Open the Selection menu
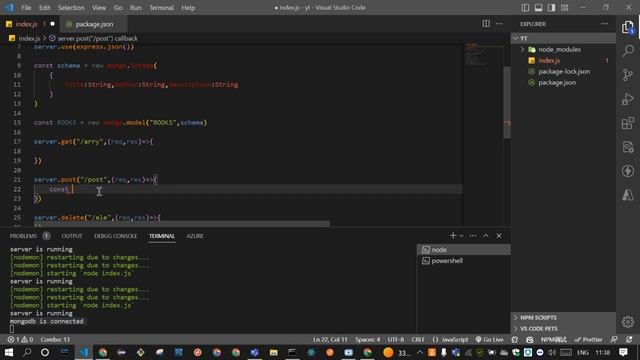Image resolution: width=640 pixels, height=360 pixels. tap(71, 8)
